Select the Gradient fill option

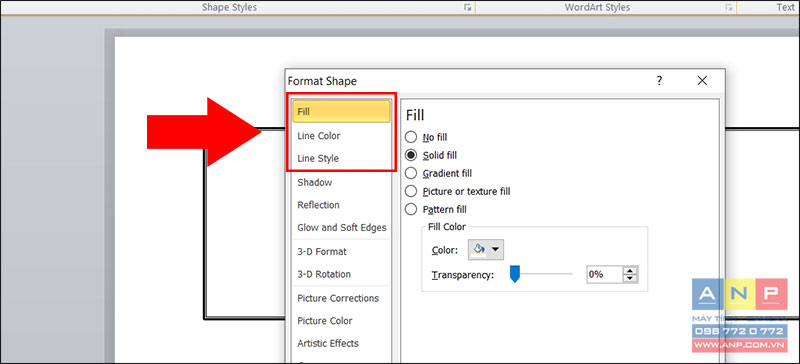click(x=438, y=174)
